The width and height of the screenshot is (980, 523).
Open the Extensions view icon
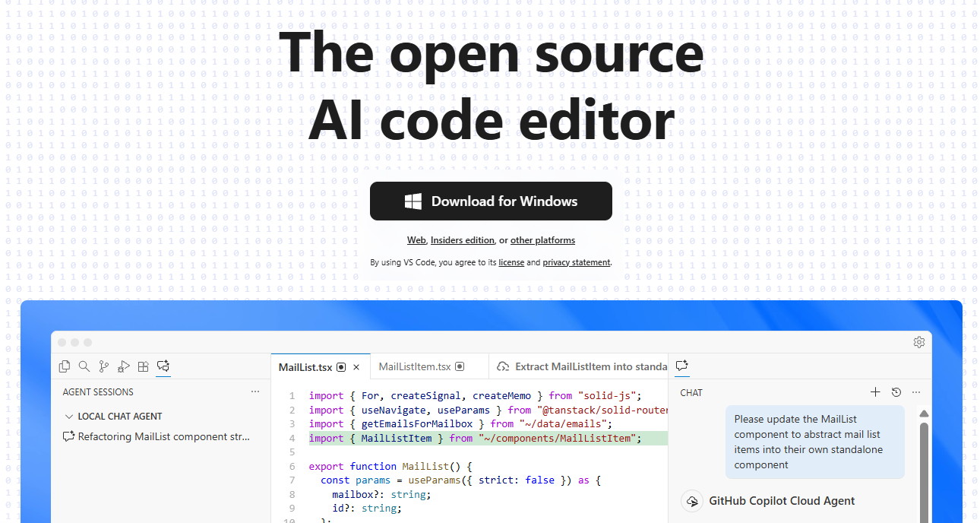144,366
